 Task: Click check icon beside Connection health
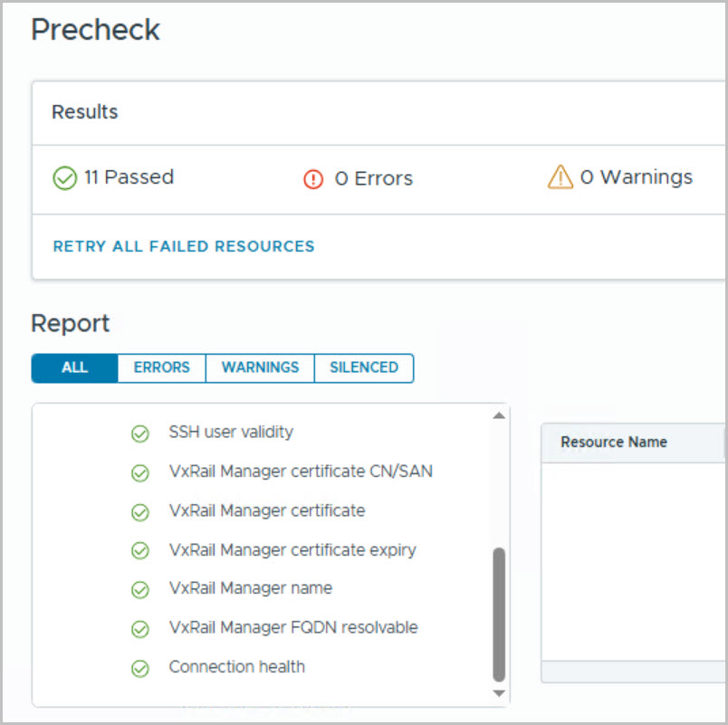pos(139,668)
